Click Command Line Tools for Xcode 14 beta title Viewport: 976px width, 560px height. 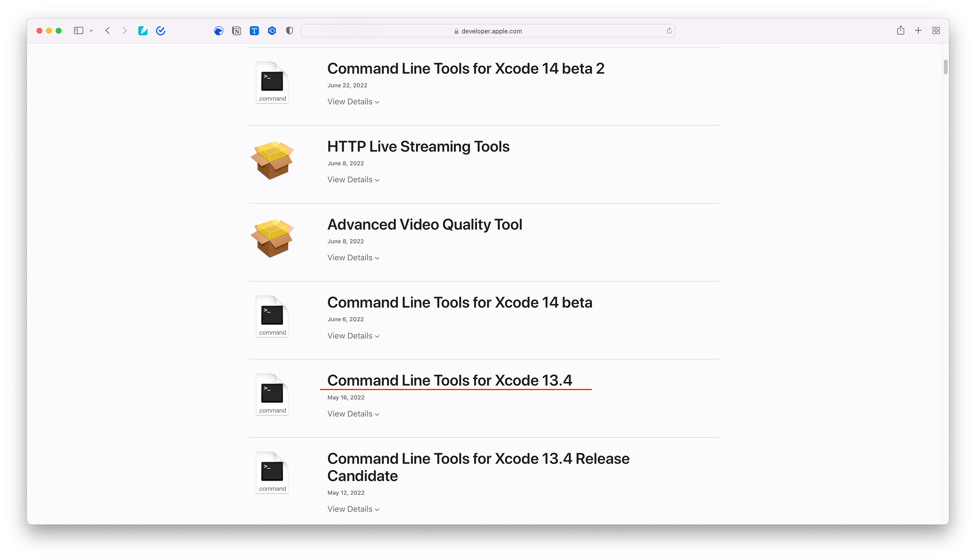pos(459,303)
